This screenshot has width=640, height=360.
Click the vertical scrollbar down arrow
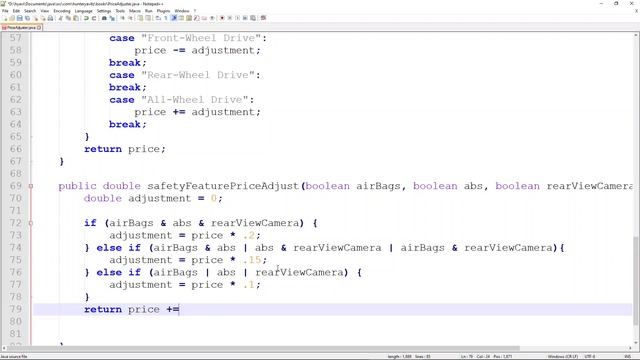(636, 343)
